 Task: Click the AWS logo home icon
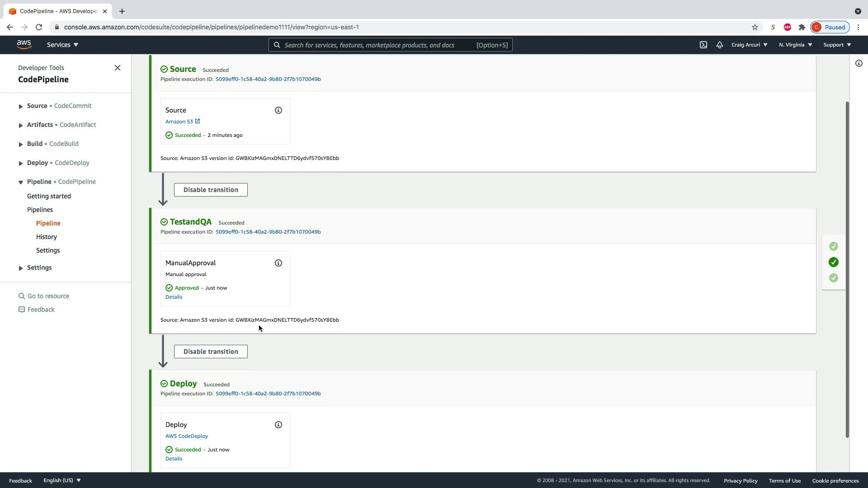click(x=24, y=45)
